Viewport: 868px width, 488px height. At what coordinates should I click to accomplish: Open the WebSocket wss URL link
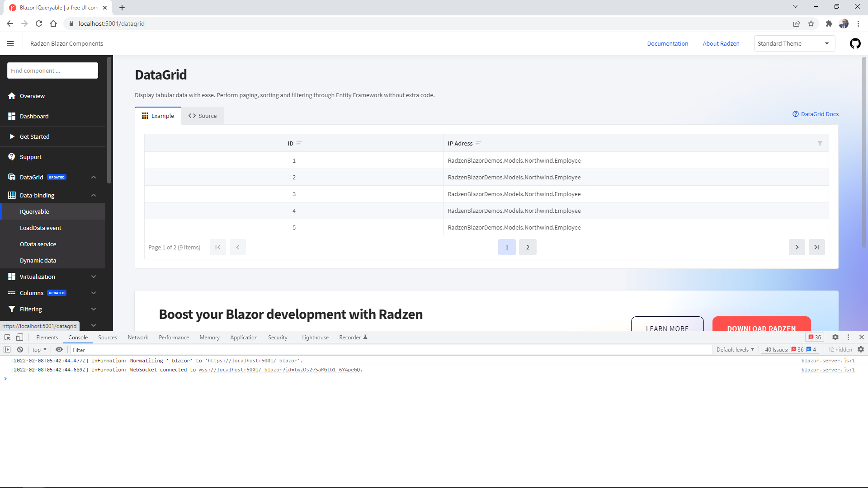(279, 370)
